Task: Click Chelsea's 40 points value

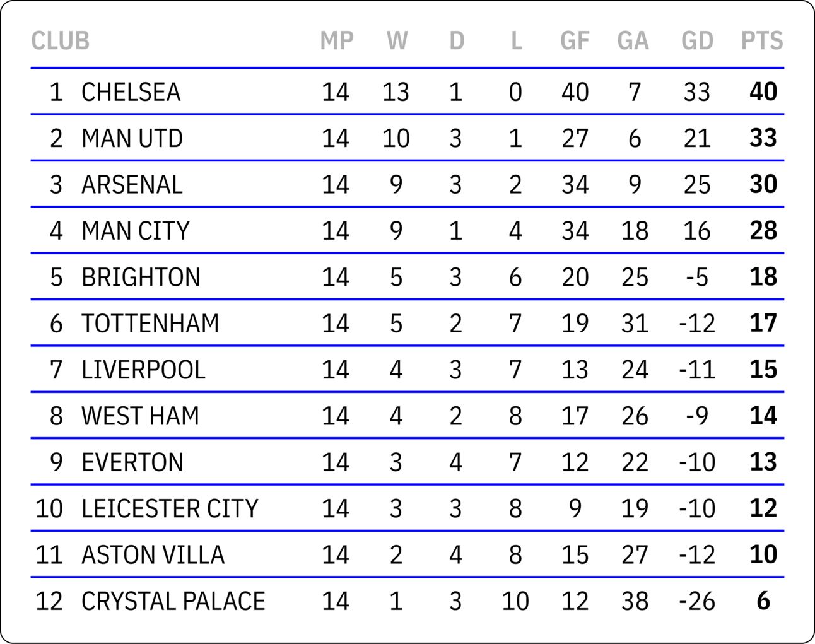Action: click(763, 92)
